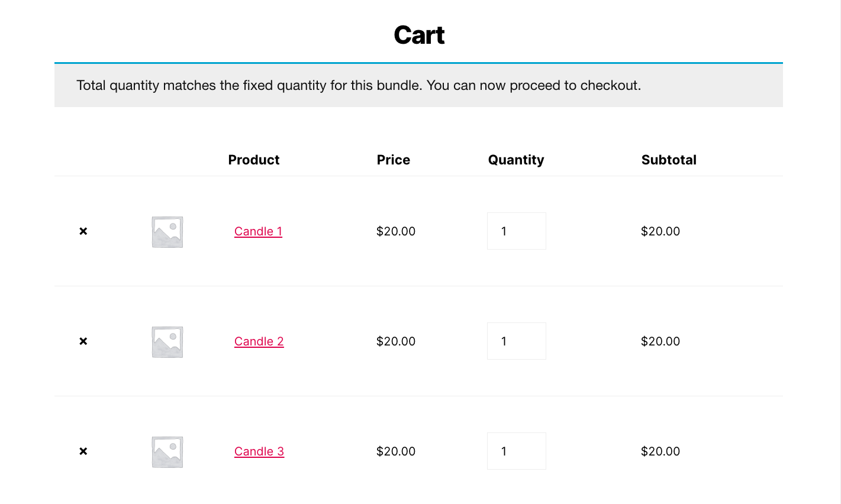Screen dimensions: 841x504
Task: Click the Candle 3 subtotal amount
Action: click(x=660, y=451)
